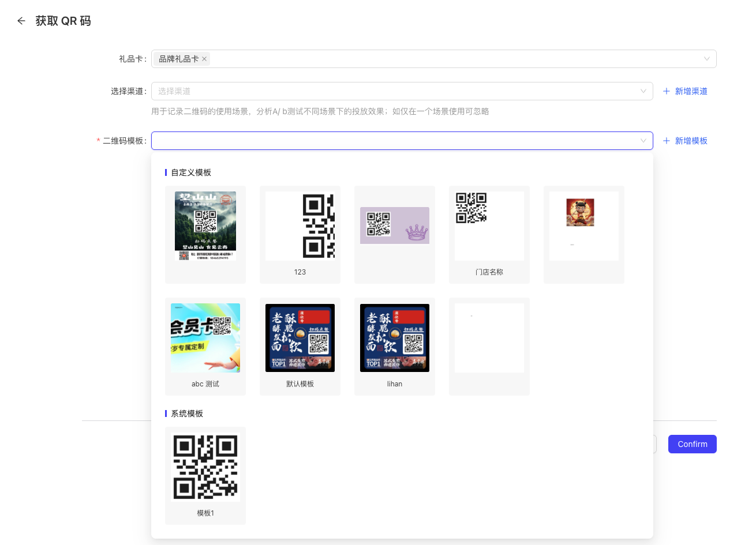Select the green forest poster template

205,226
